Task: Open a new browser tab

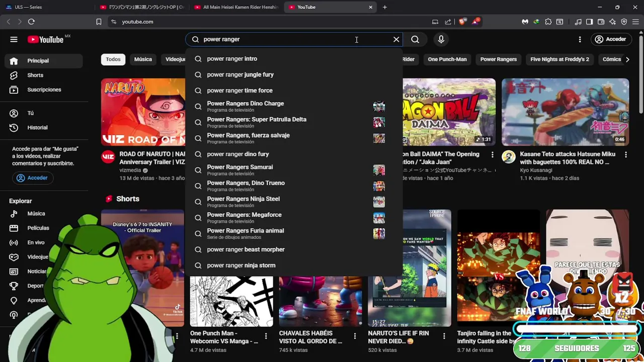Action: (385, 7)
